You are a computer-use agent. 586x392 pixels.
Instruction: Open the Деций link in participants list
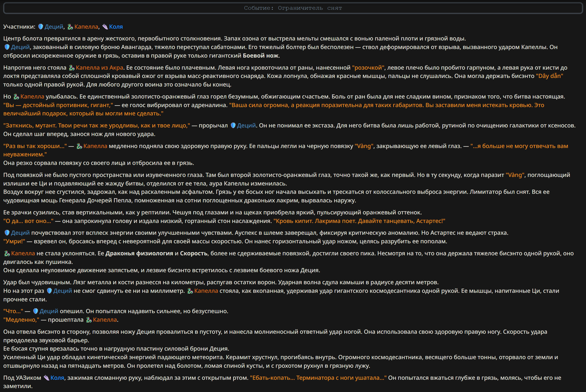(54, 27)
